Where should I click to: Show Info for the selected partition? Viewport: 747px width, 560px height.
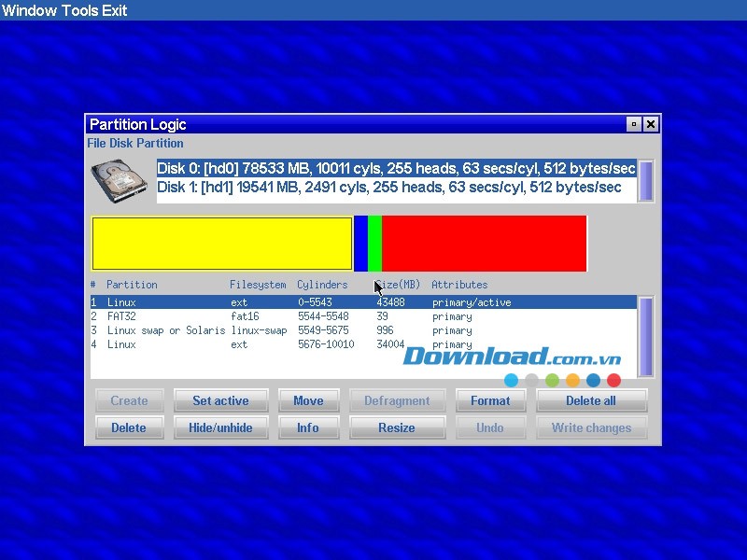308,427
